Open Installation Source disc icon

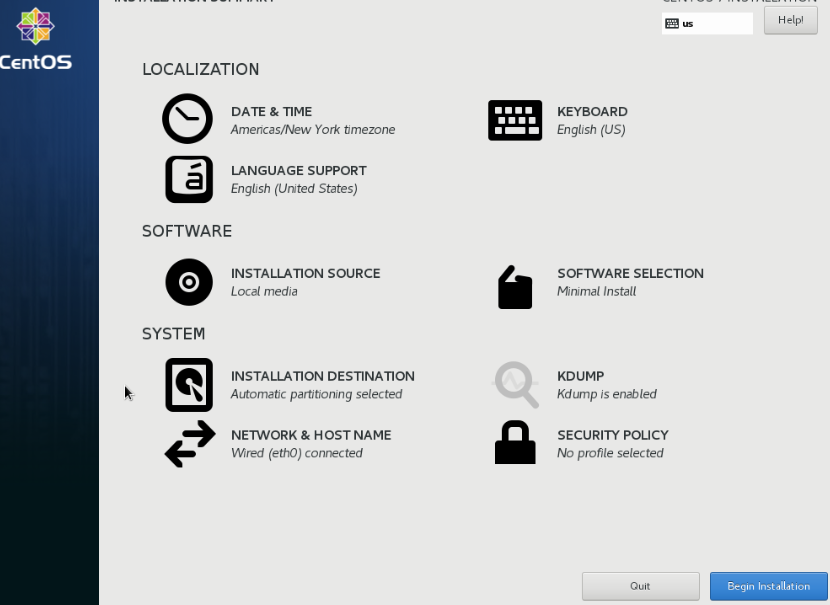[189, 282]
